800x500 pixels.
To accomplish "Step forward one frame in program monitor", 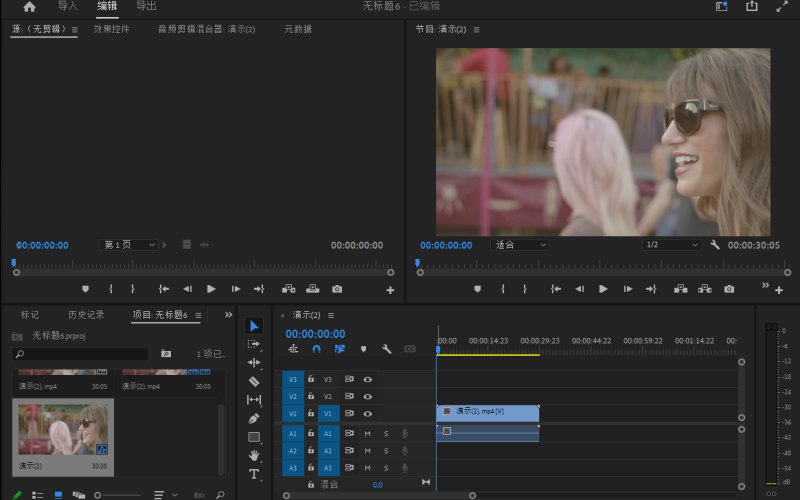I will [x=628, y=289].
